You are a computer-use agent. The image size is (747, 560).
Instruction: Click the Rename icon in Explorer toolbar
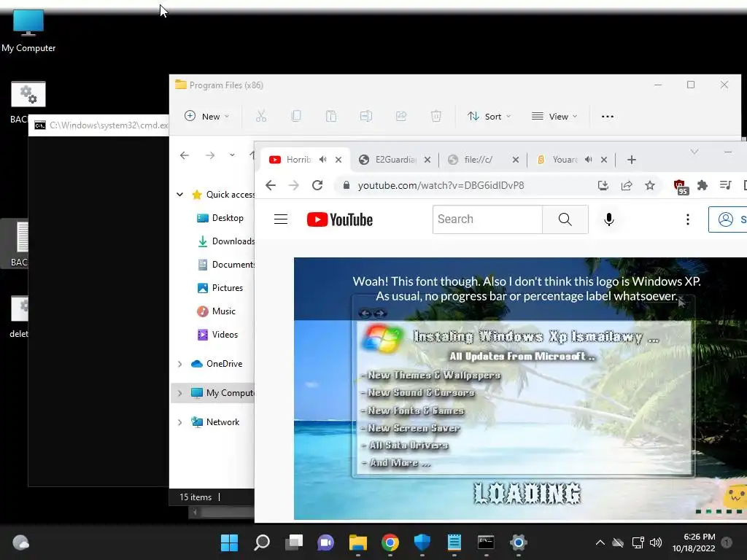366,116
